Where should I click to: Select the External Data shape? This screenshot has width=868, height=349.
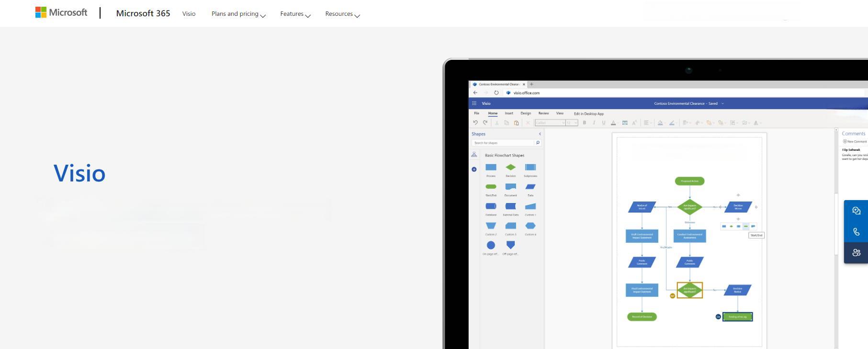tap(511, 206)
